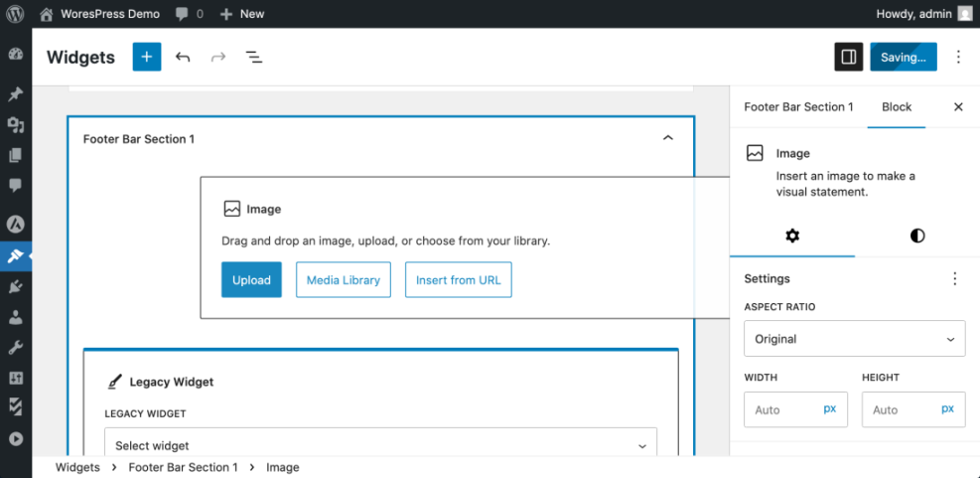Click Widgets in the breadcrumb

tap(77, 467)
